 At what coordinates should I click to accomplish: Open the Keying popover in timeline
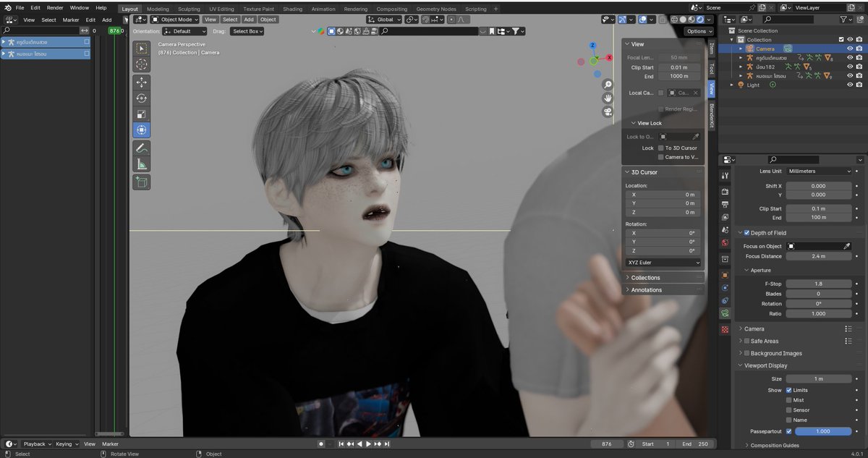tap(67, 444)
